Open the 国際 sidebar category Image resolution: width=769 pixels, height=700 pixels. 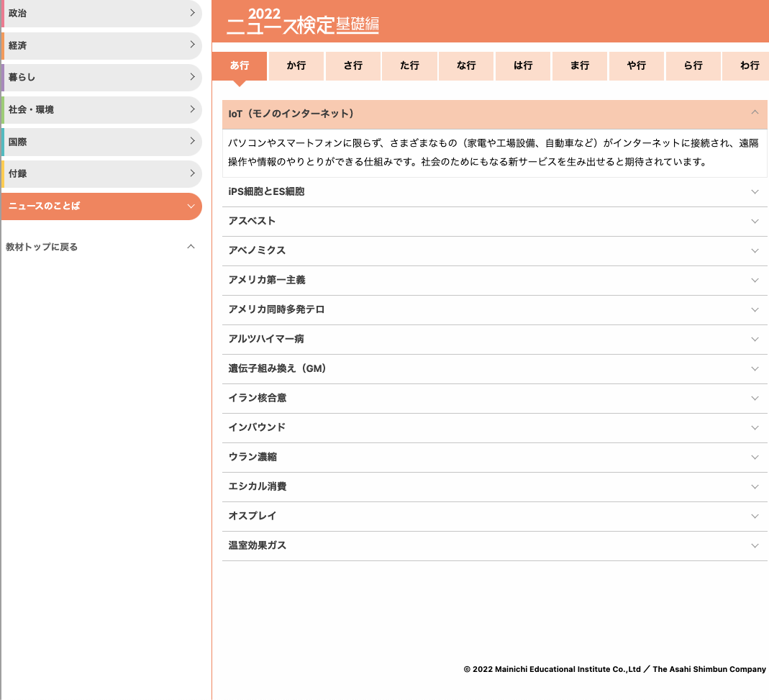click(101, 142)
